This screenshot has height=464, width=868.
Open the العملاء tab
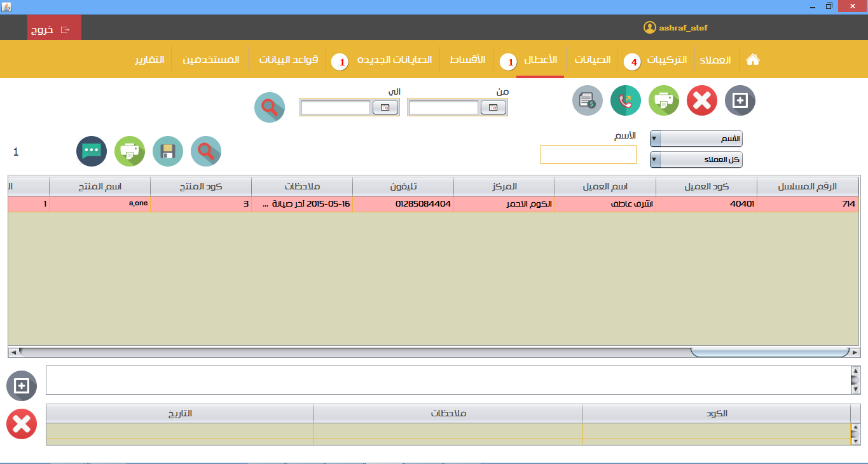715,60
